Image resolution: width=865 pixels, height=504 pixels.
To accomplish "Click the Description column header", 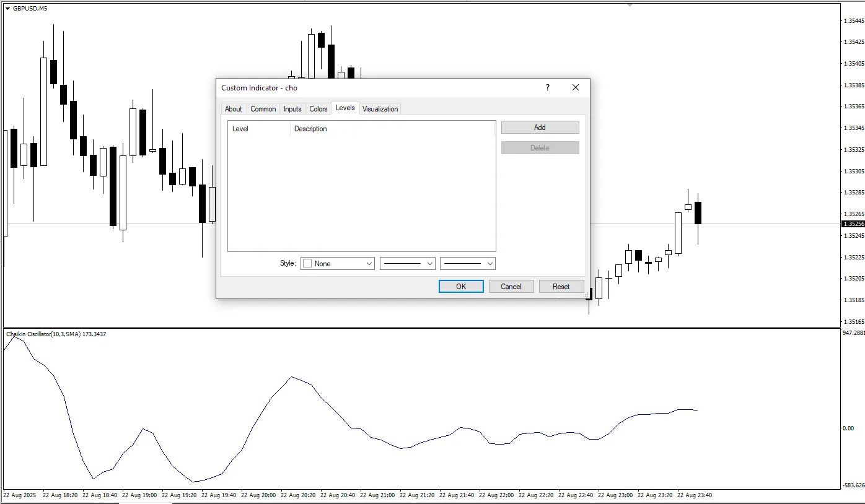I will click(x=393, y=129).
